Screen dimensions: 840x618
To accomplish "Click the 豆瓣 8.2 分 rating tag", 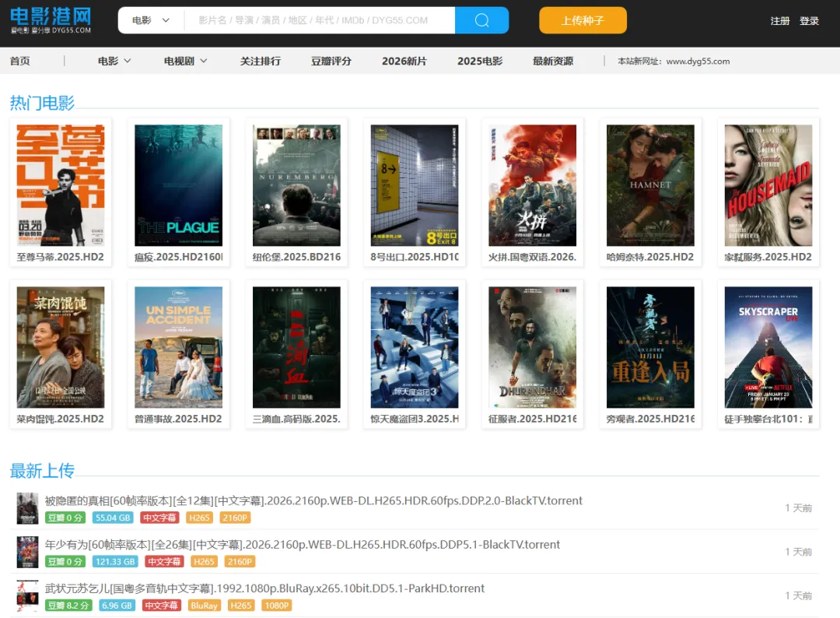I will coord(68,606).
